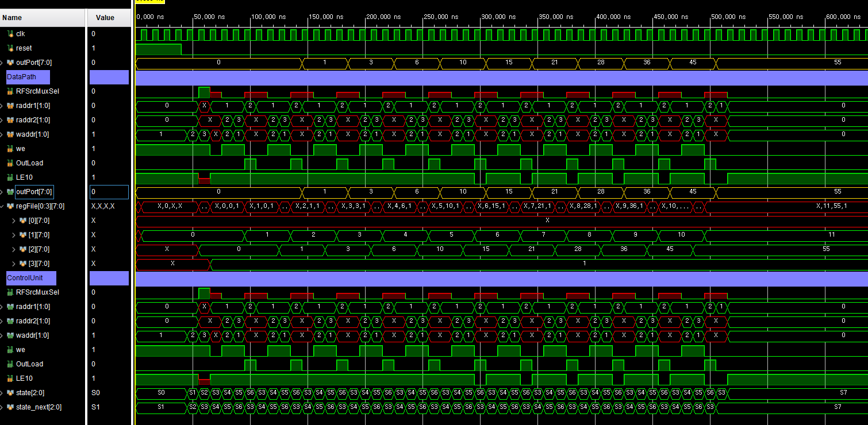Click the 100,000 ns mark on time ruler

(x=268, y=17)
